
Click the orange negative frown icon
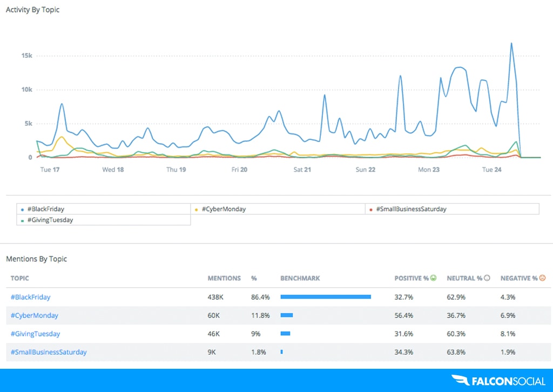pyautogui.click(x=543, y=278)
